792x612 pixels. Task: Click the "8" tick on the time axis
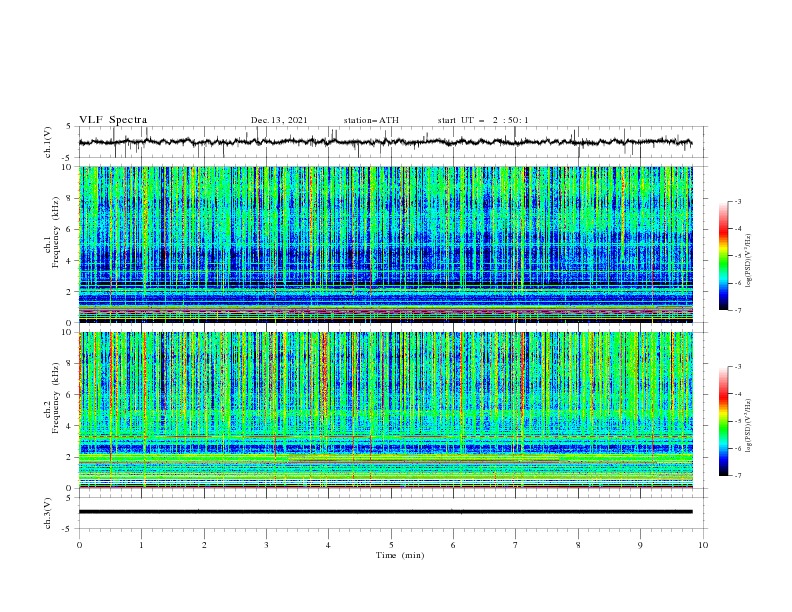click(x=578, y=545)
